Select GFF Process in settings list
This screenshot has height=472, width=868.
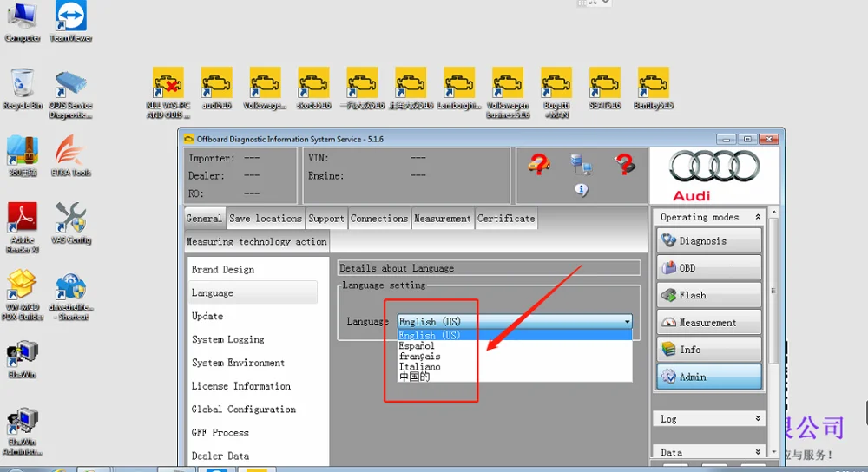(253, 432)
